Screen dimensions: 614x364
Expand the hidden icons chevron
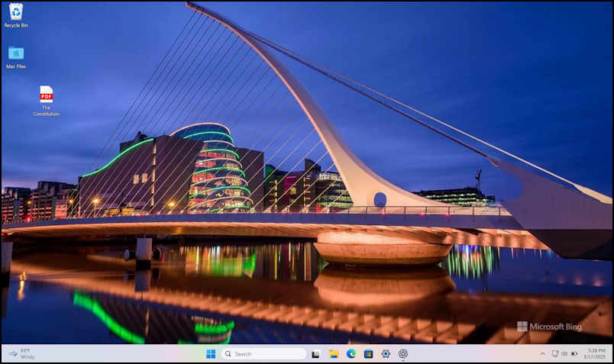pos(543,354)
